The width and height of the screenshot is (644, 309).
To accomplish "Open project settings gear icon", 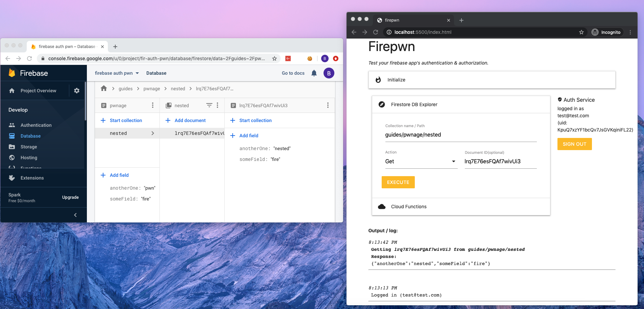I will (x=77, y=91).
